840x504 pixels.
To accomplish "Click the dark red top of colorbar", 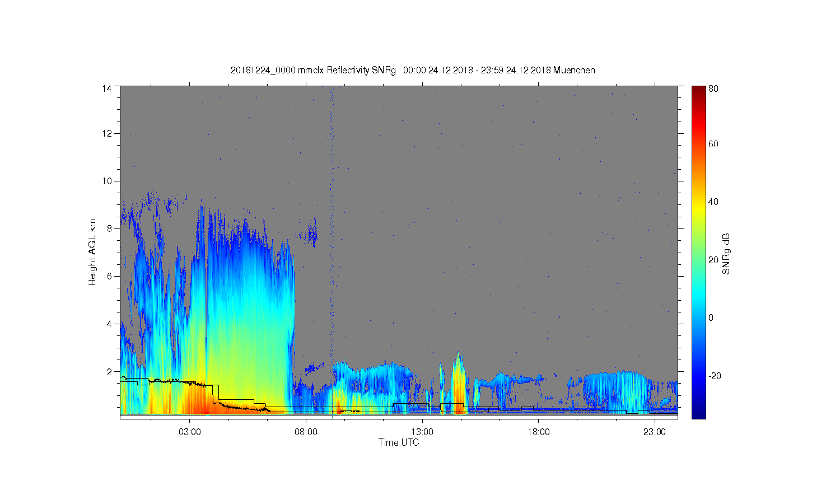I will [698, 92].
